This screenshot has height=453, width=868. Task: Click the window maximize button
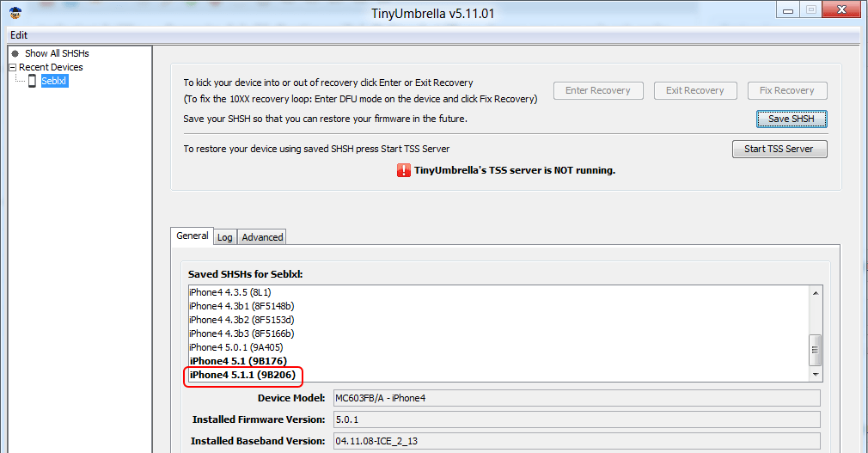811,10
